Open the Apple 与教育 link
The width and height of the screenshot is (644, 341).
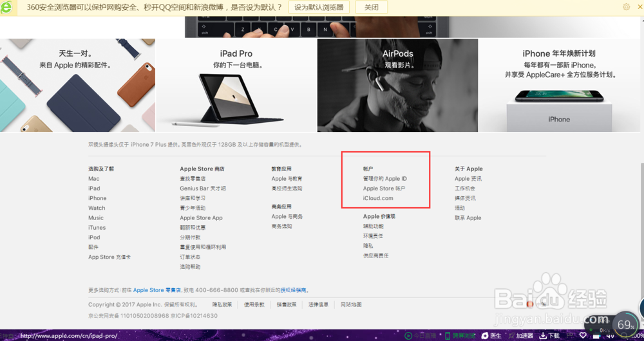point(287,178)
